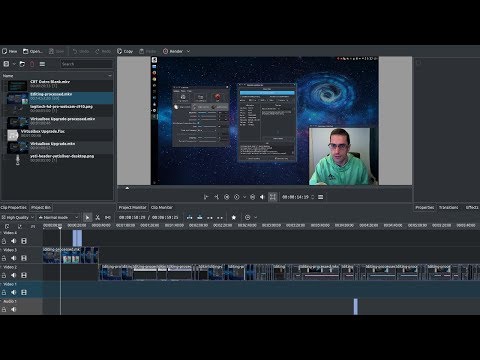Toggle lock on Video 4 track
This screenshot has width=480, height=360.
point(4,241)
